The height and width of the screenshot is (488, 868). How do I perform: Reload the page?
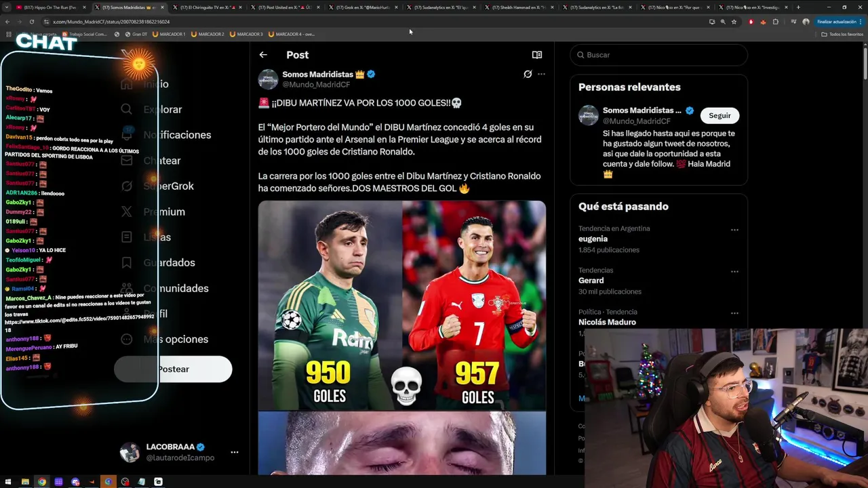(x=31, y=22)
